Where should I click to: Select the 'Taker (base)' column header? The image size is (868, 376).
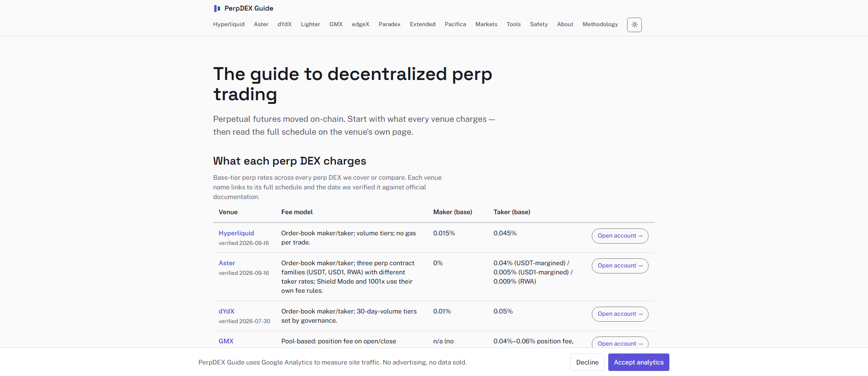(512, 212)
